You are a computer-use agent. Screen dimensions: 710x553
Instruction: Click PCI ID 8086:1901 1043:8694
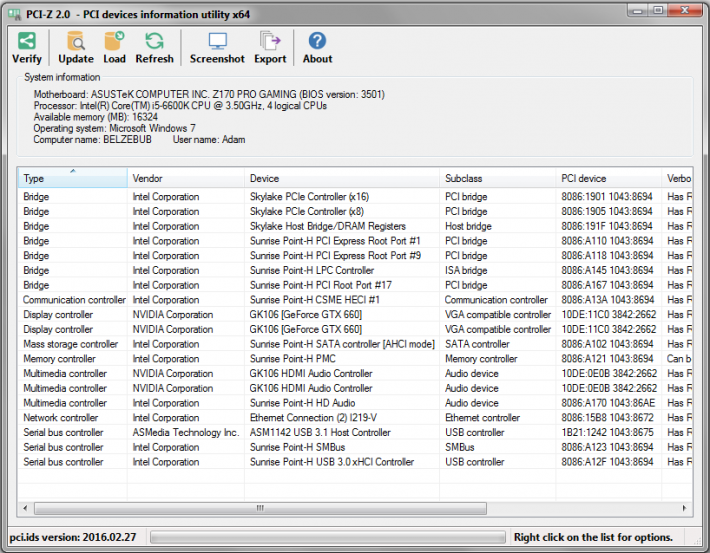[607, 197]
